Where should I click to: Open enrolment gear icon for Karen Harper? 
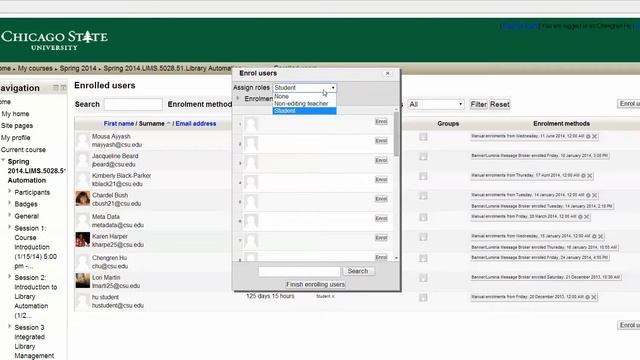[x=594, y=236]
